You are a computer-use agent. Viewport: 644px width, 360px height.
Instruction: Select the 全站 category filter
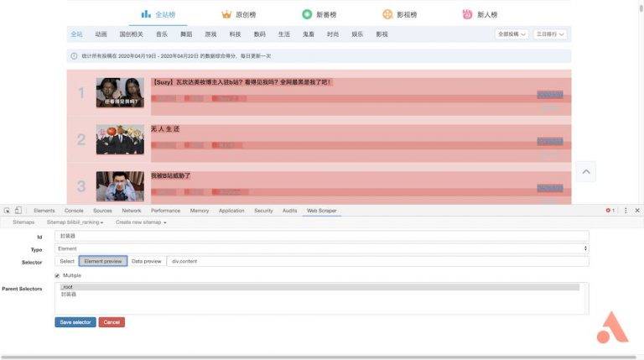76,34
